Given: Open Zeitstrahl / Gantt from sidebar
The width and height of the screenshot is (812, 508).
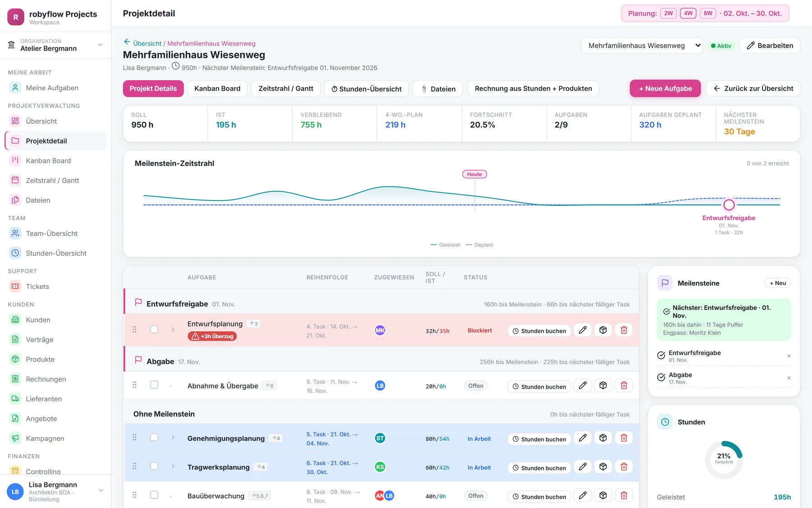Looking at the screenshot, I should point(55,180).
